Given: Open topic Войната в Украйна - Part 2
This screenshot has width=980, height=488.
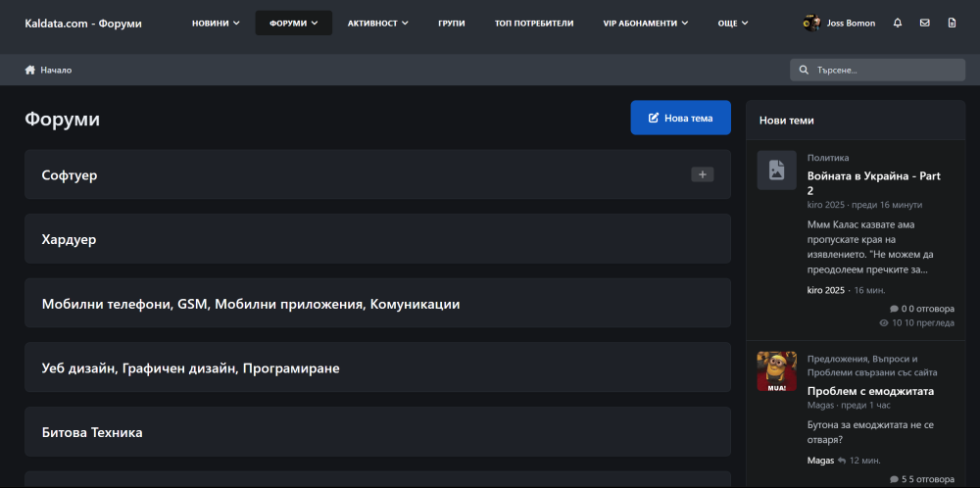Looking at the screenshot, I should pyautogui.click(x=874, y=183).
